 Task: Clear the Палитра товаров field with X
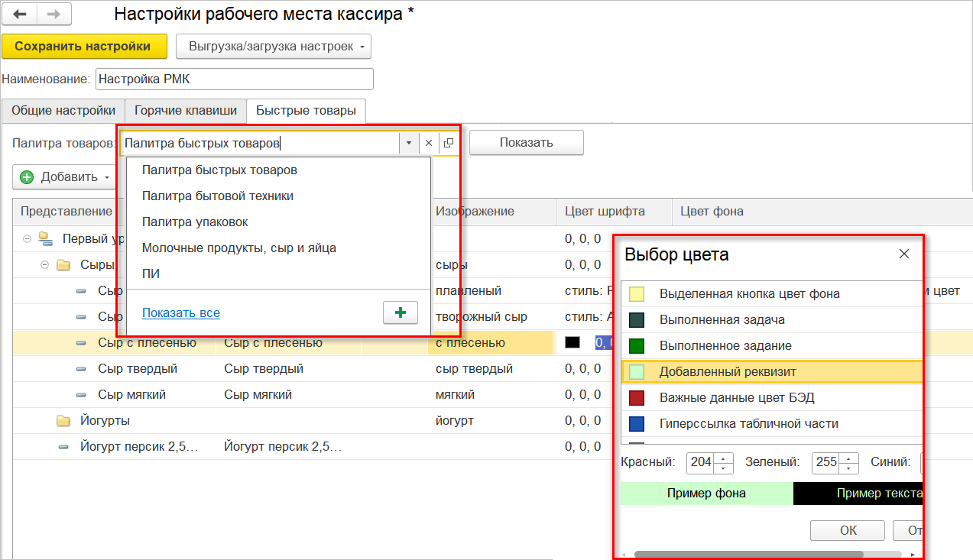click(x=429, y=143)
